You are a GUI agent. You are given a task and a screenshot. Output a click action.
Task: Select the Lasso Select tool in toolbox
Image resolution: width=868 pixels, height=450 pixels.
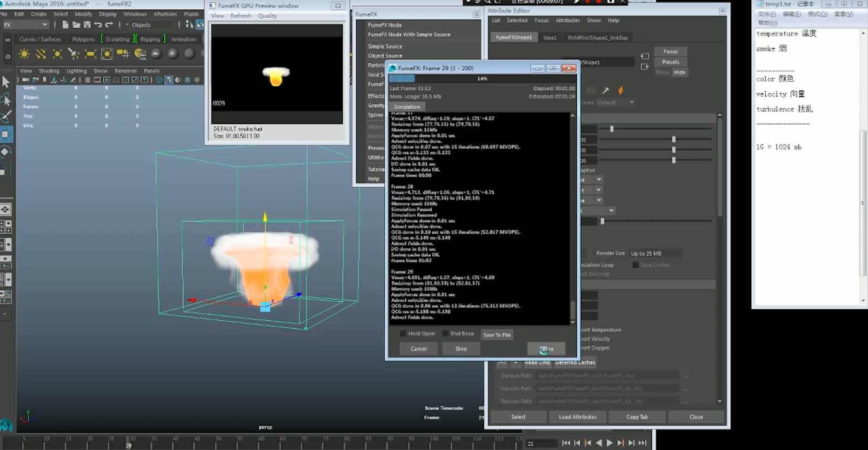coord(6,100)
